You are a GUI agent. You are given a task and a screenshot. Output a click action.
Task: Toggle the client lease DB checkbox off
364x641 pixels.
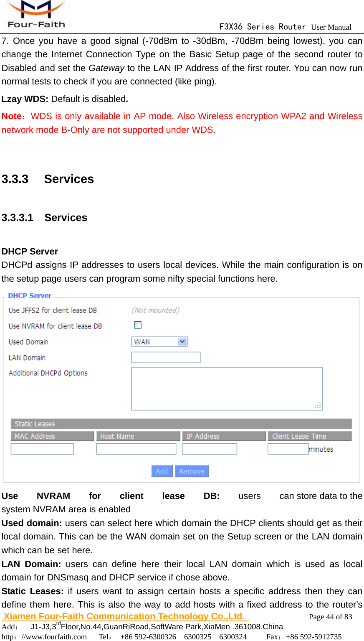pos(138,325)
